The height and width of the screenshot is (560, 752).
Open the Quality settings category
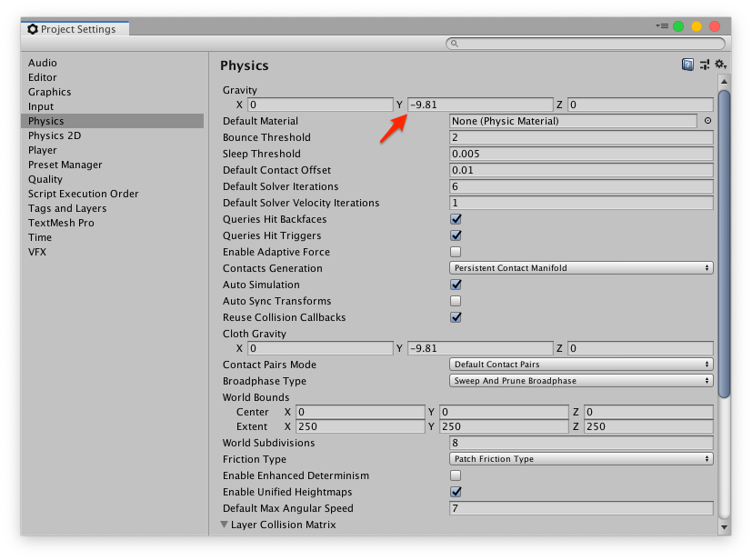45,179
